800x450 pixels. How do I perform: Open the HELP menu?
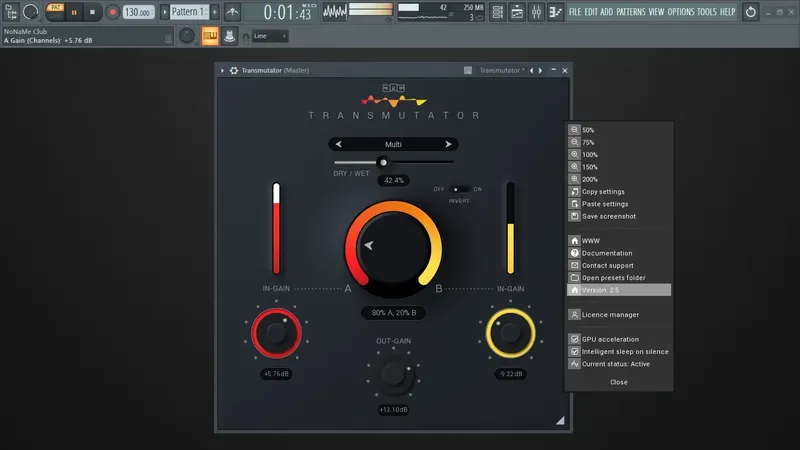728,12
